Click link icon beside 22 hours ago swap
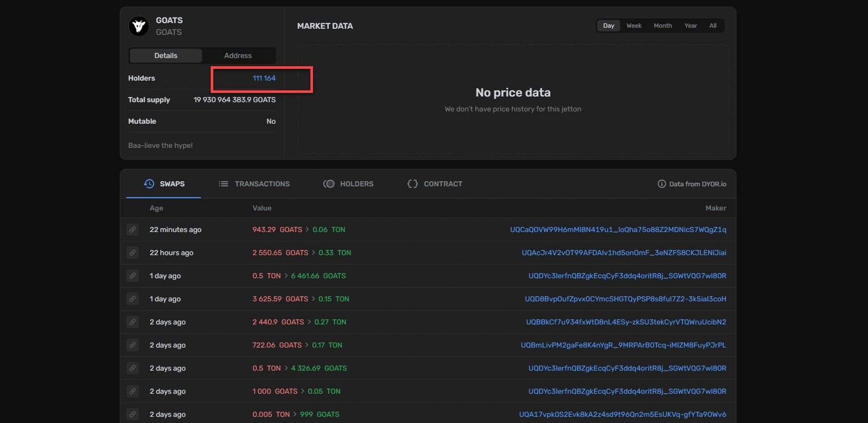This screenshot has width=868, height=423. click(x=133, y=253)
